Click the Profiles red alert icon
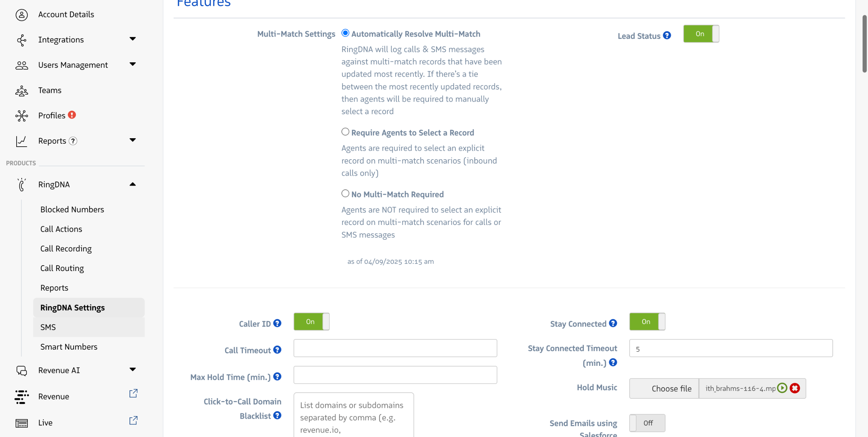The image size is (868, 437). (x=72, y=115)
